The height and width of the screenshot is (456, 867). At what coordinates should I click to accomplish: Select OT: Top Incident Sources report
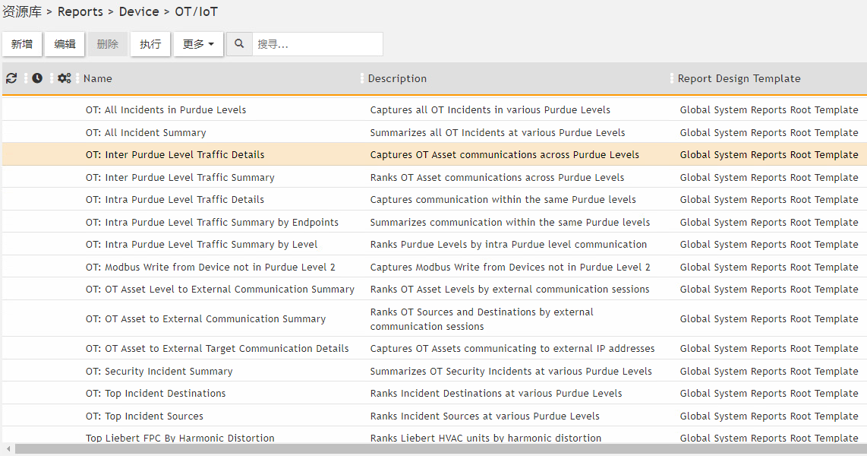pyautogui.click(x=144, y=416)
